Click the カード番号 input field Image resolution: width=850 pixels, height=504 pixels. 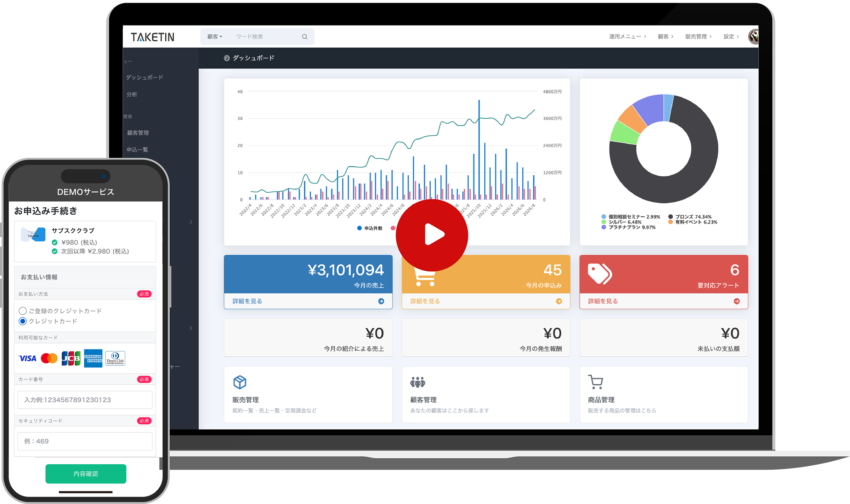click(86, 399)
